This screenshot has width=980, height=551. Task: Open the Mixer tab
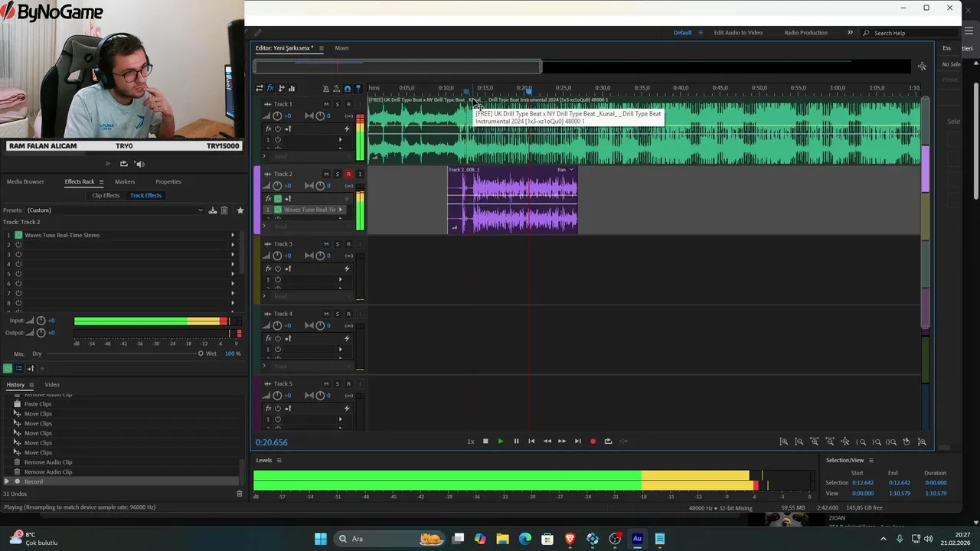(x=341, y=48)
